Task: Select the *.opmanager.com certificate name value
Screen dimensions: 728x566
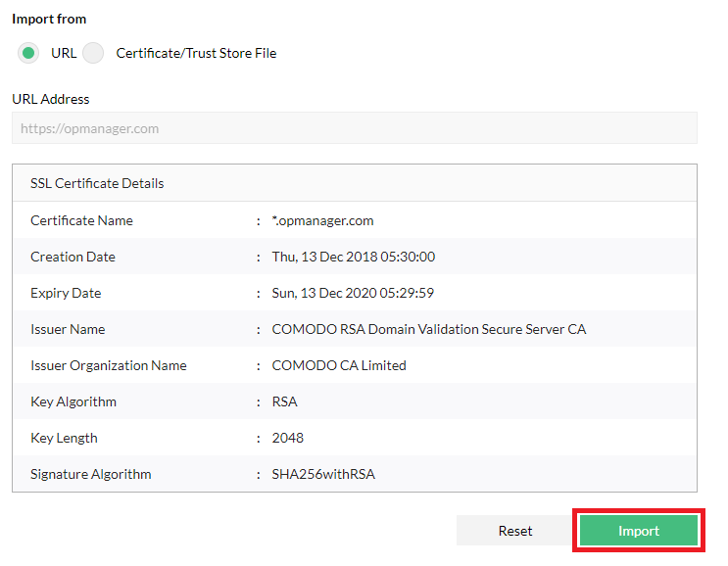Action: click(322, 220)
